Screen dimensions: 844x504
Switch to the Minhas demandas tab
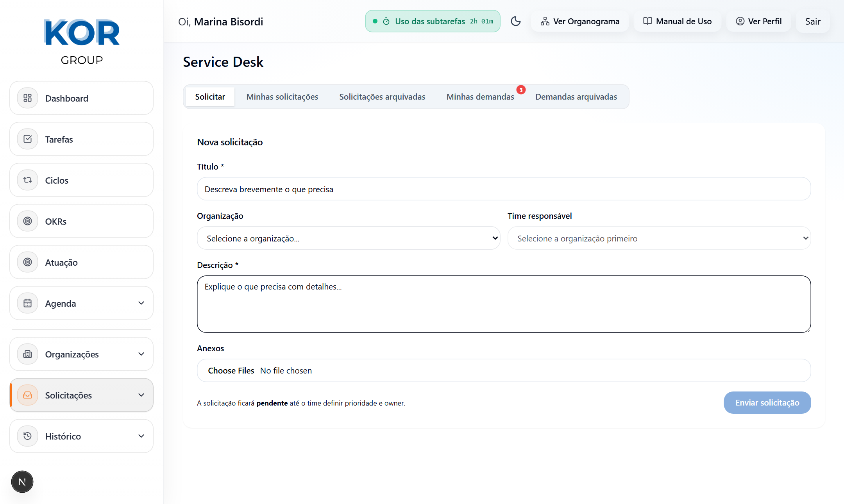[x=480, y=97]
